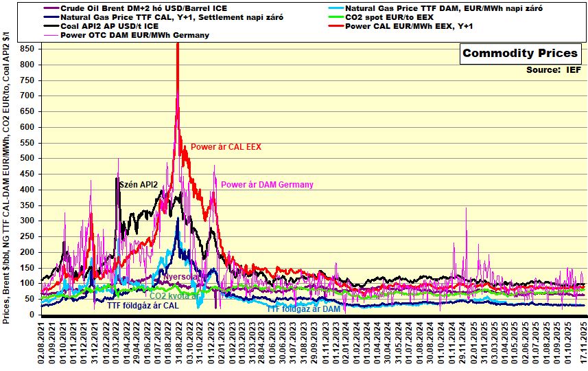This screenshot has height=371, width=588.
Task: Select the 'Power ár CAL EEX' annotation
Action: 226,147
